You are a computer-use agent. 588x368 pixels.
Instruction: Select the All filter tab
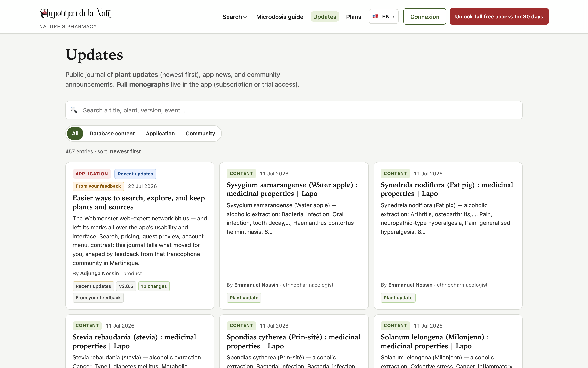[x=75, y=133]
